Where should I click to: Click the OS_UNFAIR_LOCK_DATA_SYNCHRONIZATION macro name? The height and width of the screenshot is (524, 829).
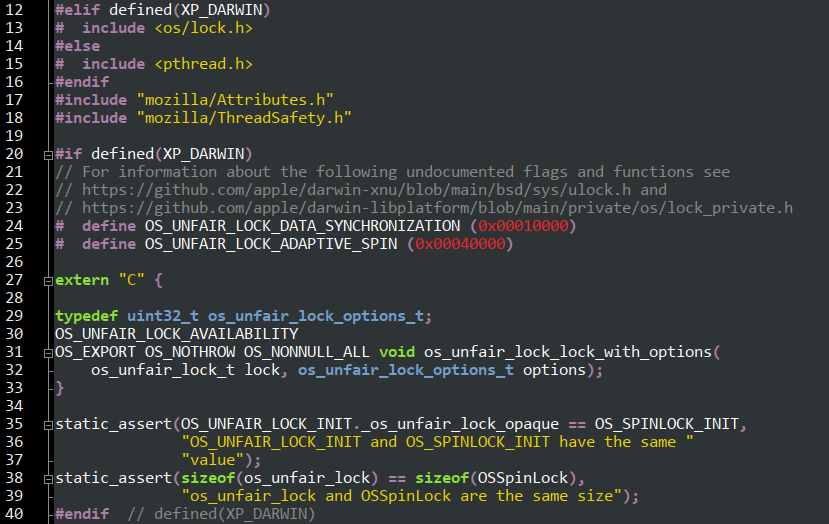point(302,226)
